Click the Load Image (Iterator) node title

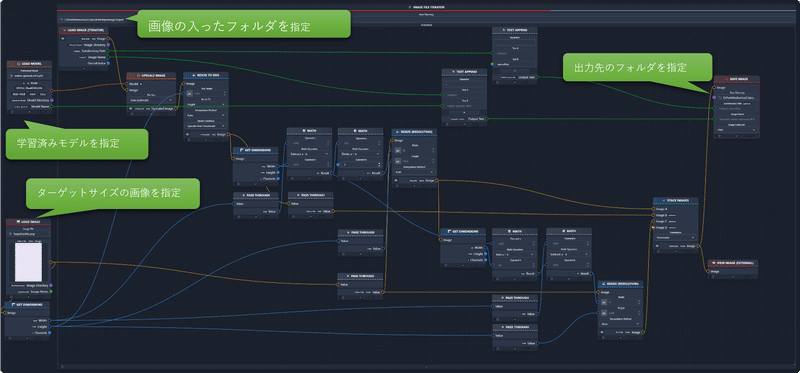coord(86,30)
